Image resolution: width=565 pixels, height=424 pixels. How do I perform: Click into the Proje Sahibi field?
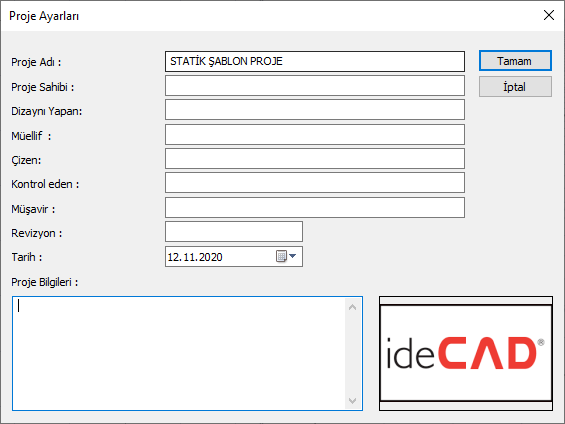[315, 86]
